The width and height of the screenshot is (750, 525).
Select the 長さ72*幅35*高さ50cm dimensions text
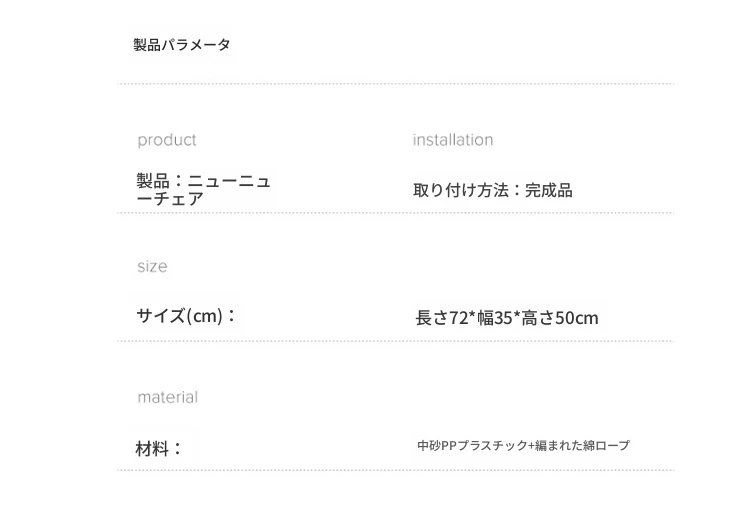coord(507,318)
